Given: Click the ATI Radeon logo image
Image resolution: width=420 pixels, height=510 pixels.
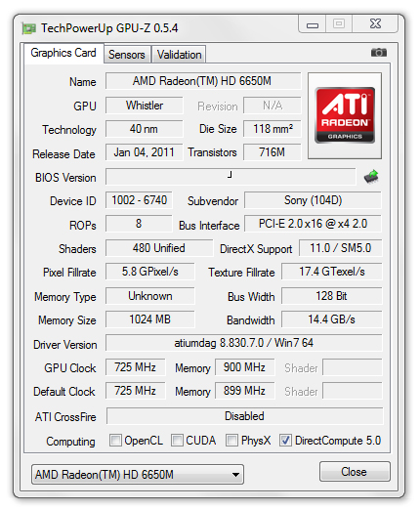Looking at the screenshot, I should click(345, 115).
